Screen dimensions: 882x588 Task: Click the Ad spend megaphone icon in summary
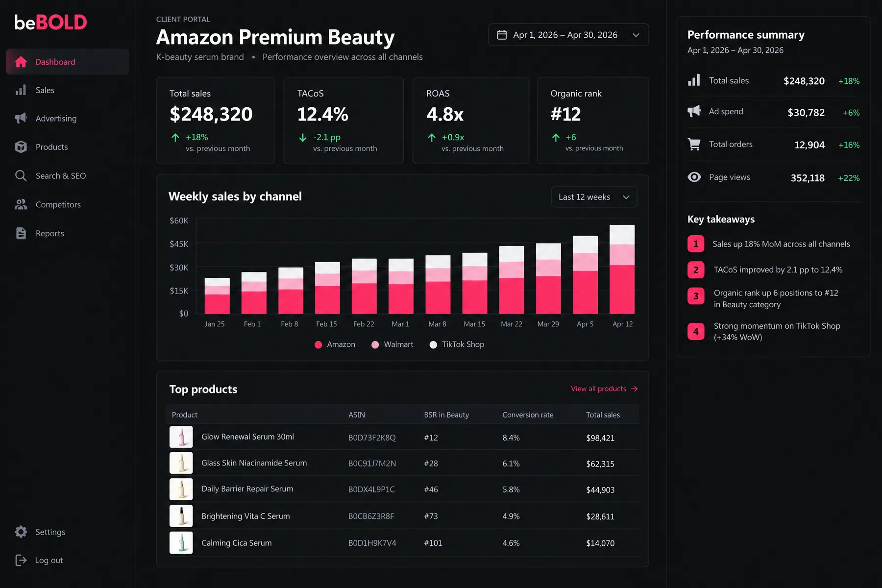[x=694, y=111]
